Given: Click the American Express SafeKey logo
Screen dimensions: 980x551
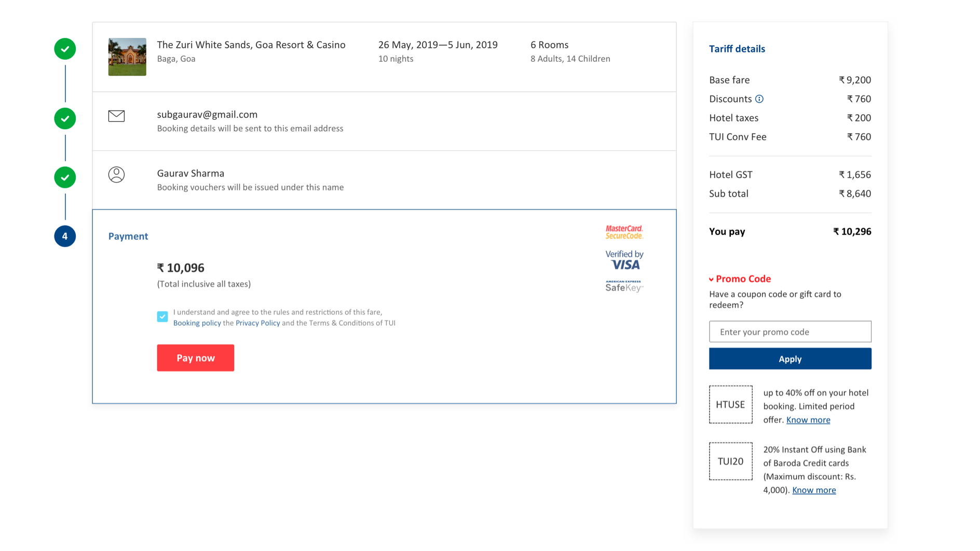Looking at the screenshot, I should click(624, 286).
